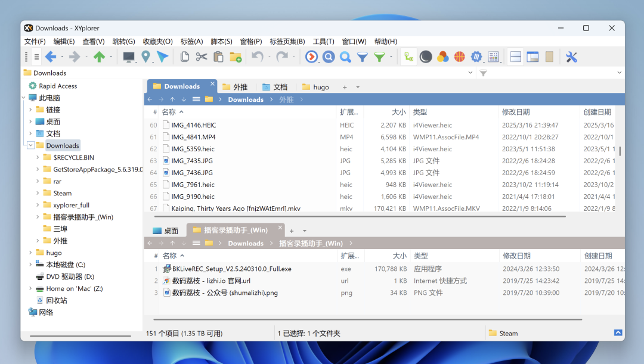Open quick search with the magnifier icon
644x364 pixels.
pos(345,57)
